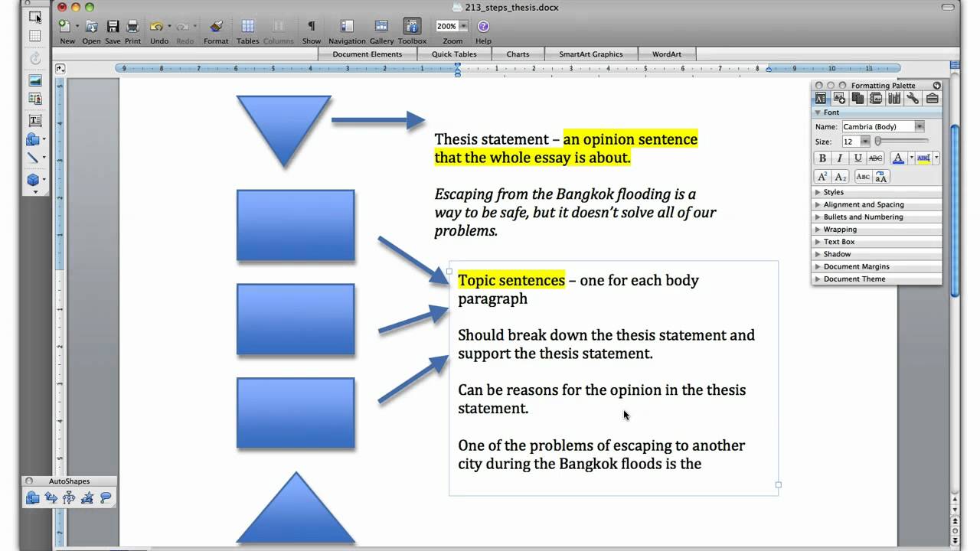Toggle Underline formatting
The width and height of the screenshot is (980, 551).
coord(857,158)
